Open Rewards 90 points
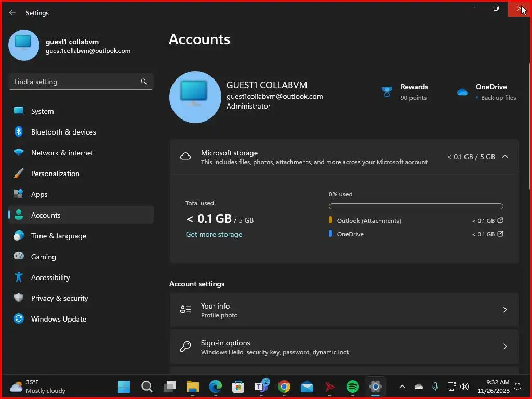 pyautogui.click(x=405, y=92)
